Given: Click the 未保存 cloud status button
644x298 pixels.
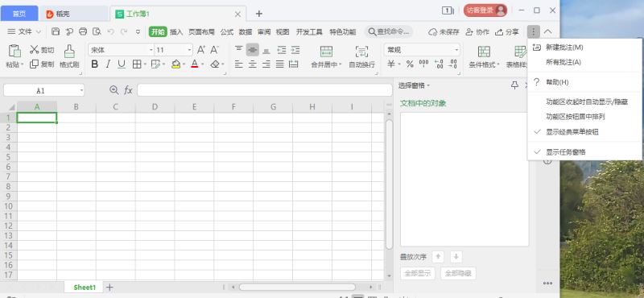Looking at the screenshot, I should click(444, 31).
